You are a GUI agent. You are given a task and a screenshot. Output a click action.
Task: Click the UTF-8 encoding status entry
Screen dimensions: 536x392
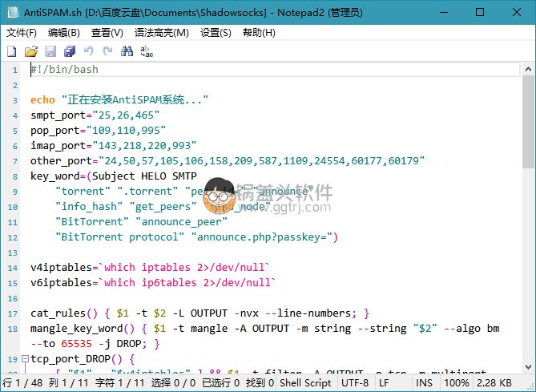[x=355, y=382]
